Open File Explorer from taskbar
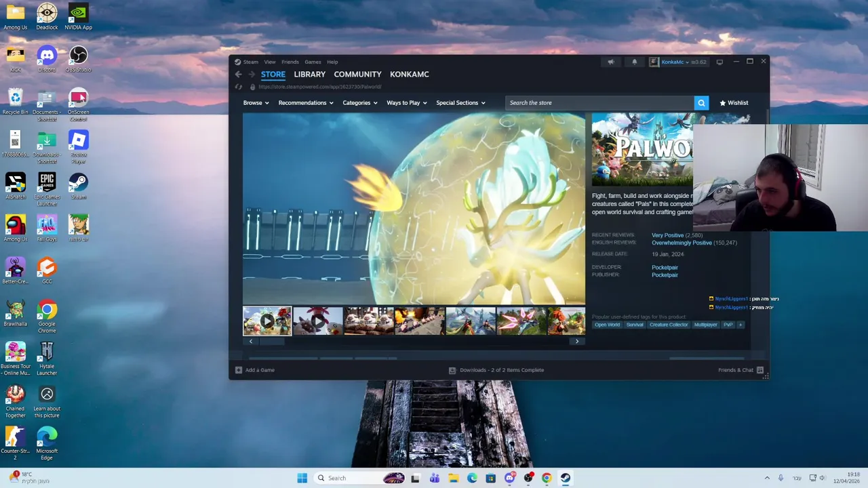Image resolution: width=868 pixels, height=488 pixels. (x=453, y=478)
